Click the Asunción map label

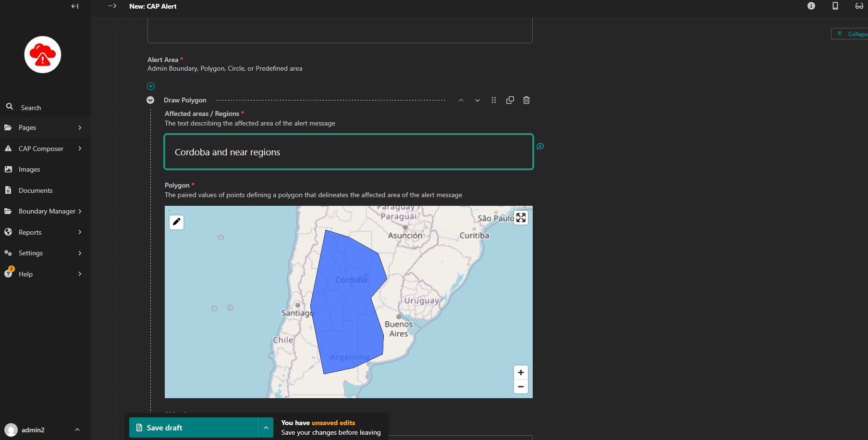(405, 236)
